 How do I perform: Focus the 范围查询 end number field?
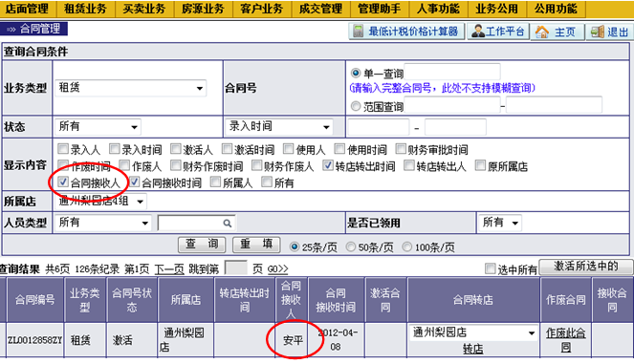pyautogui.click(x=554, y=105)
